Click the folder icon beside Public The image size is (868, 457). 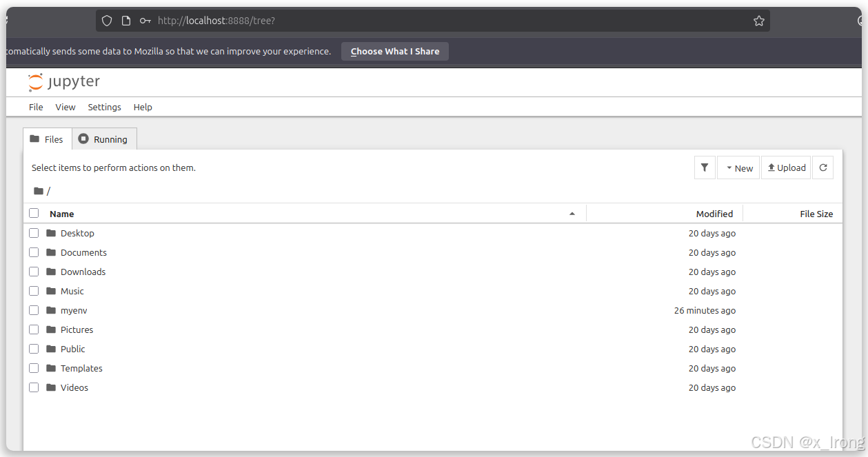coord(51,349)
